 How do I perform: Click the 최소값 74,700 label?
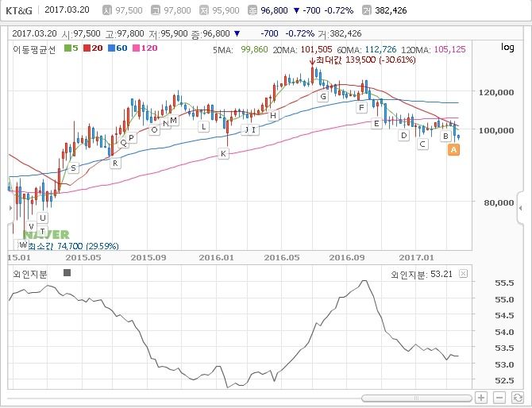(x=73, y=245)
